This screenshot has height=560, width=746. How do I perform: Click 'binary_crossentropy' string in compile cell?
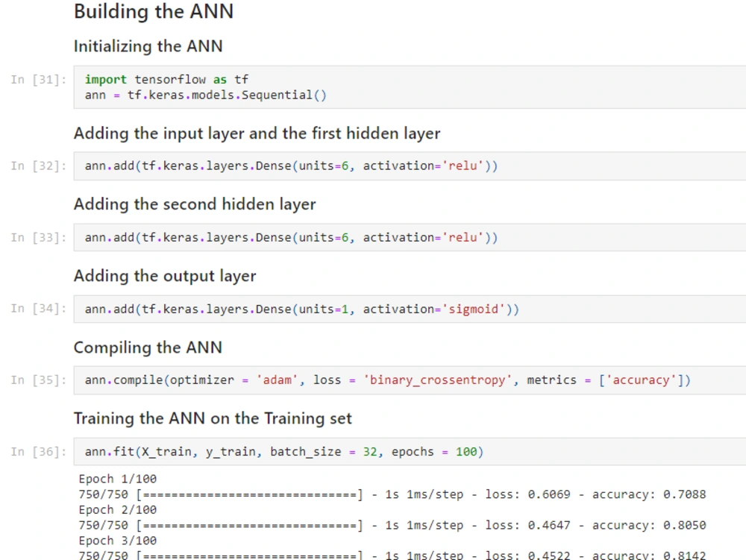437,380
